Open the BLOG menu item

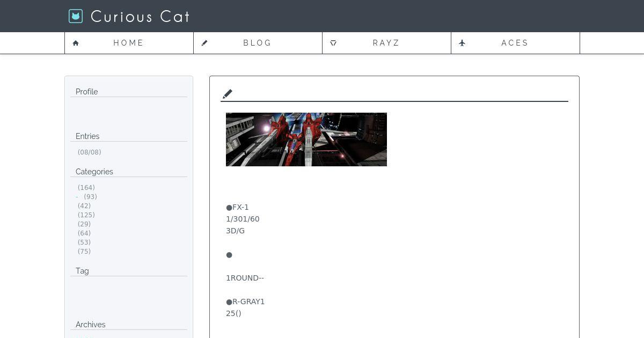(258, 43)
